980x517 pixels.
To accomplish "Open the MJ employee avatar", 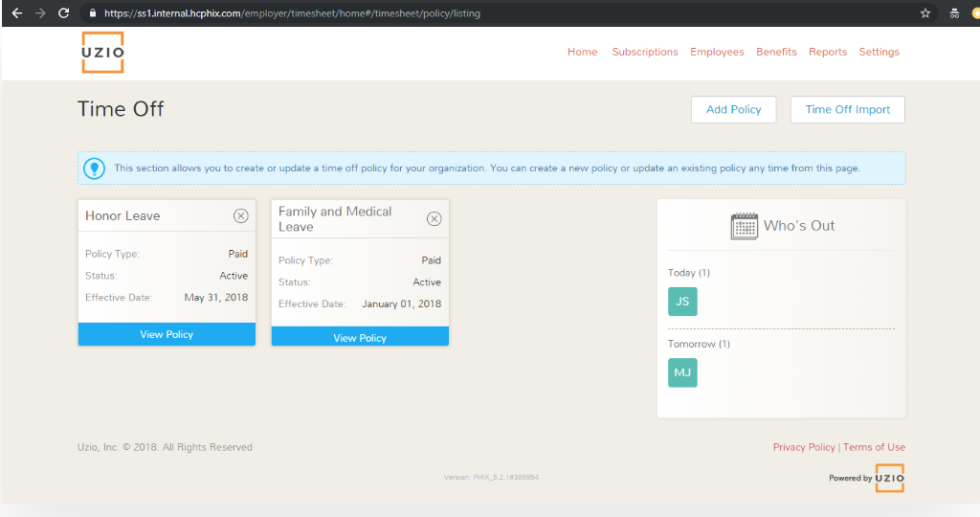I will pyautogui.click(x=682, y=372).
